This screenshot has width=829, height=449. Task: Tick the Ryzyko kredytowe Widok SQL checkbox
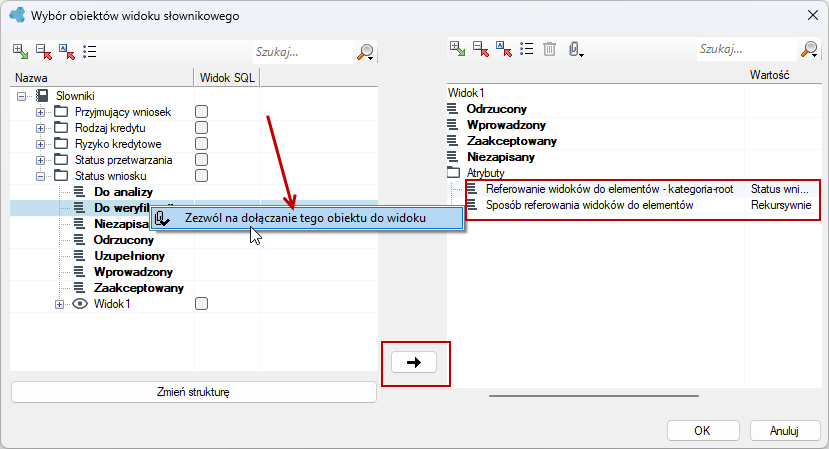tap(201, 143)
